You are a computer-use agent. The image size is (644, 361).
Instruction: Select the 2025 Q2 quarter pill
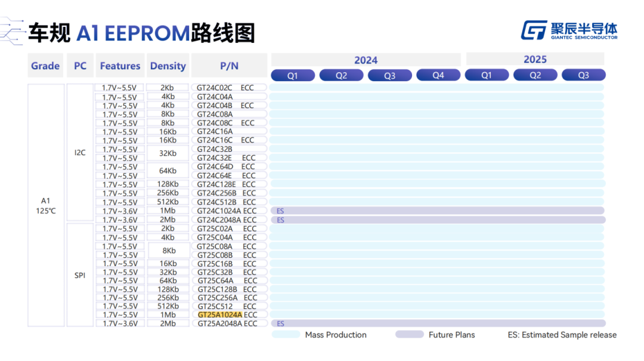(535, 75)
